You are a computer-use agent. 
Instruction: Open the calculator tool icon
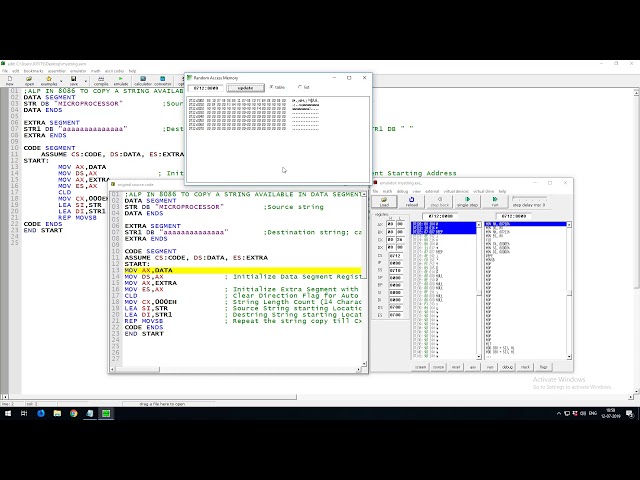(x=143, y=80)
